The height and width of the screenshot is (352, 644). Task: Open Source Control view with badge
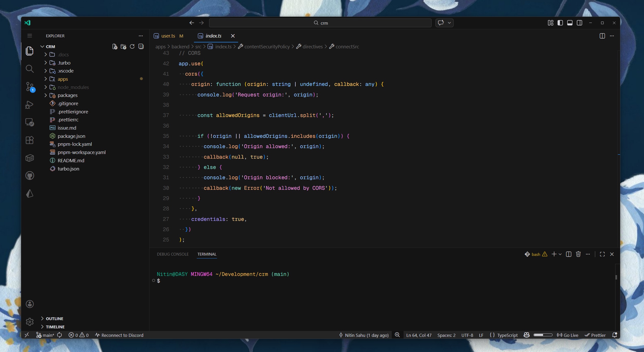pyautogui.click(x=30, y=86)
